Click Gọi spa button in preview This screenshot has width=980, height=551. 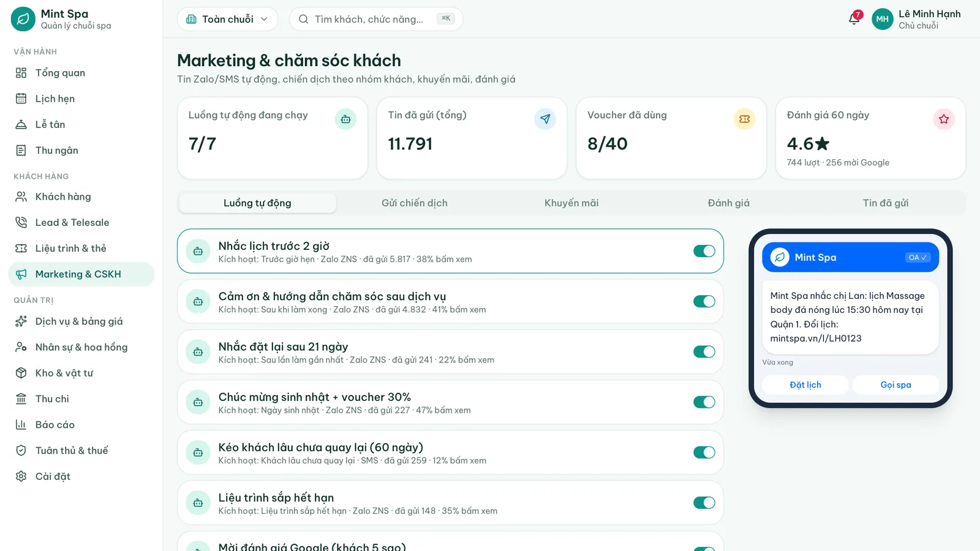[x=896, y=385]
